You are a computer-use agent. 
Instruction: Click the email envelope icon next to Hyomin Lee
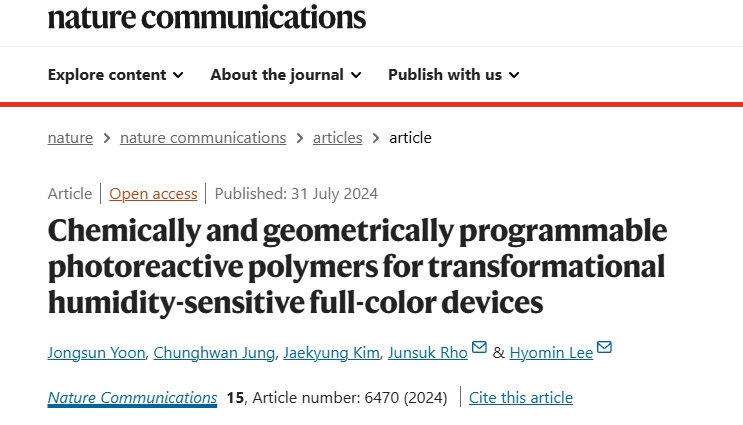604,347
